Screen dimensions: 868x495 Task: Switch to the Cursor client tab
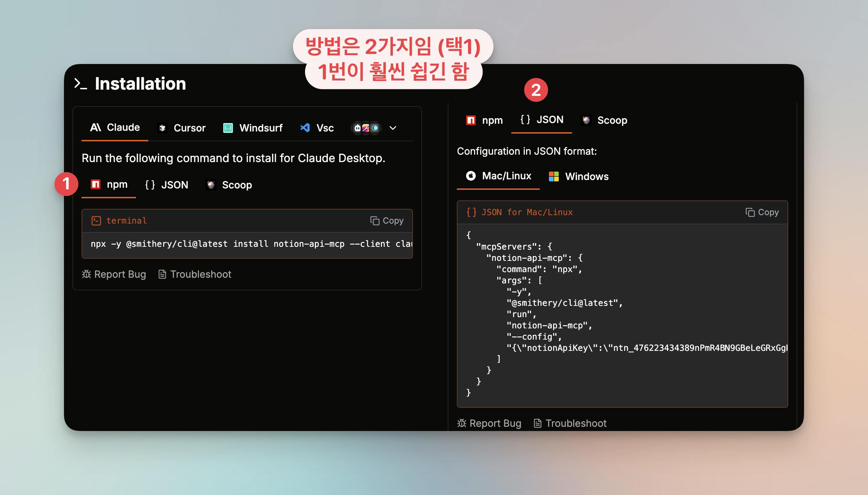click(x=181, y=128)
